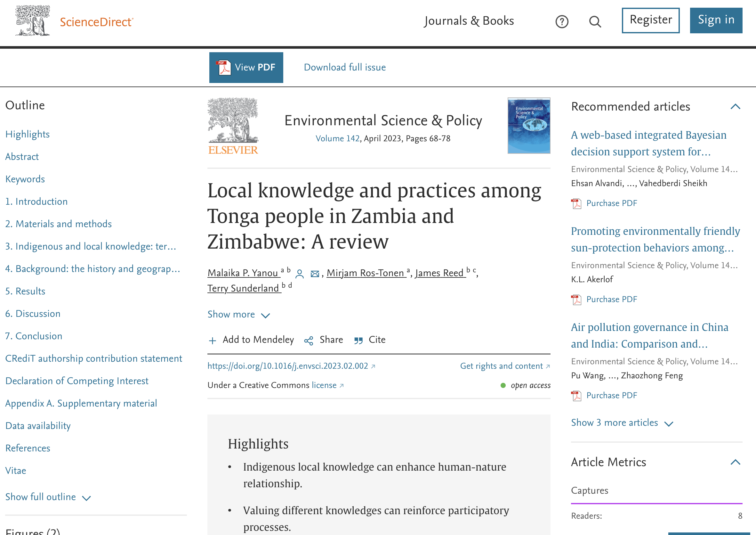
Task: Open A web-based integrated Bayesian article
Action: (649, 144)
